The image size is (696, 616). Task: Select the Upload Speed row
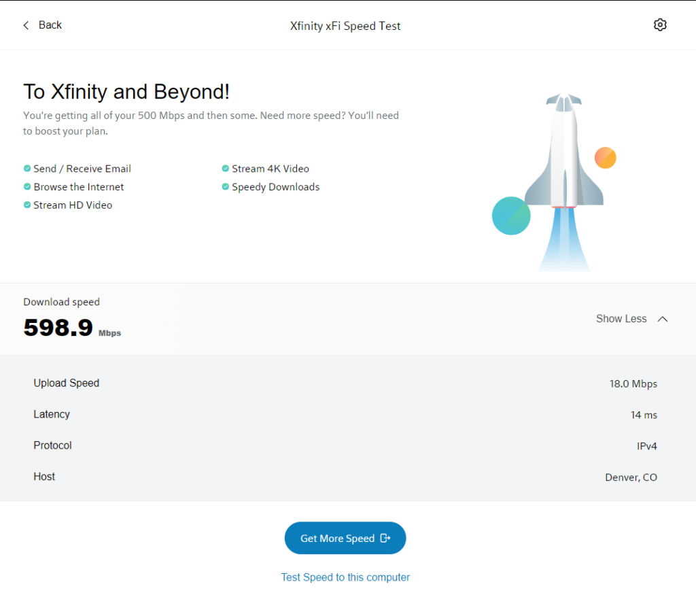pos(66,383)
